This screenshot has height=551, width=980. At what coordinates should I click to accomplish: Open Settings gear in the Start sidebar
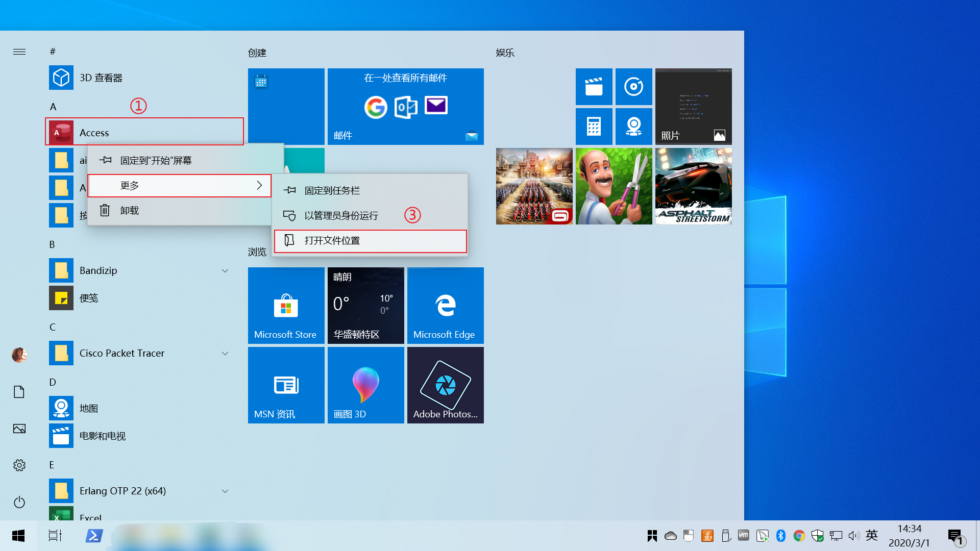pyautogui.click(x=19, y=465)
